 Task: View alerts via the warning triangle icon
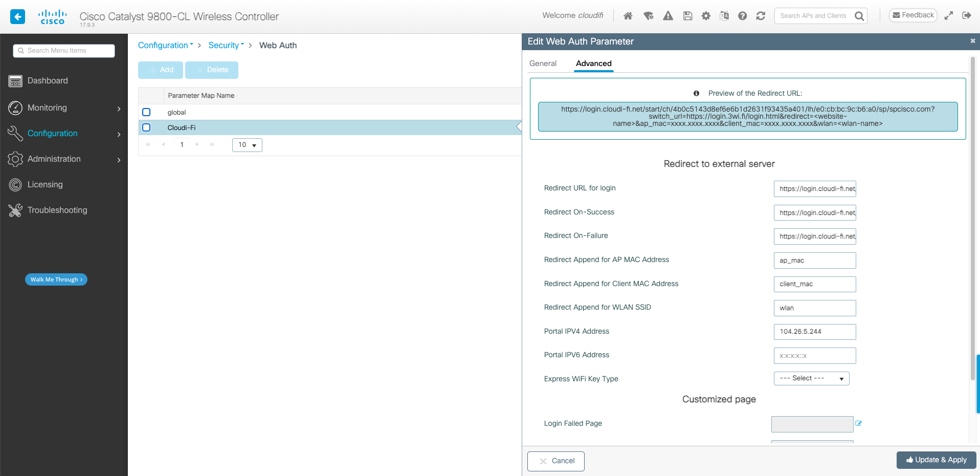668,16
